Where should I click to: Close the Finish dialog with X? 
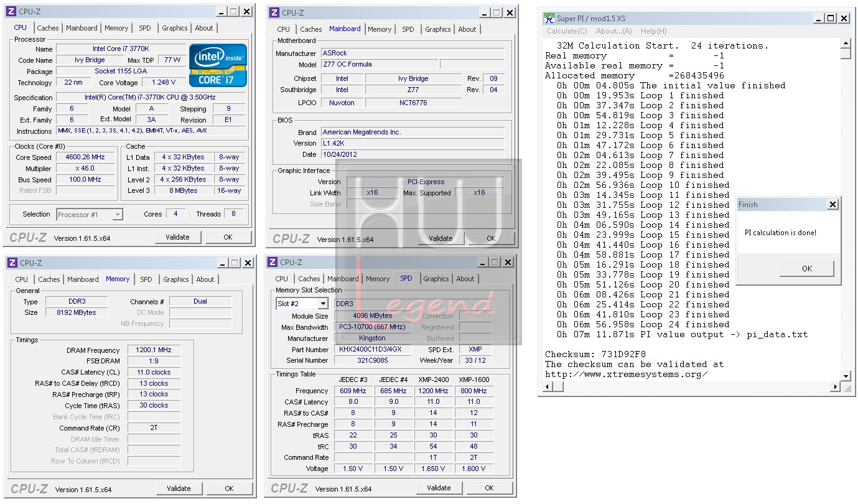(832, 205)
